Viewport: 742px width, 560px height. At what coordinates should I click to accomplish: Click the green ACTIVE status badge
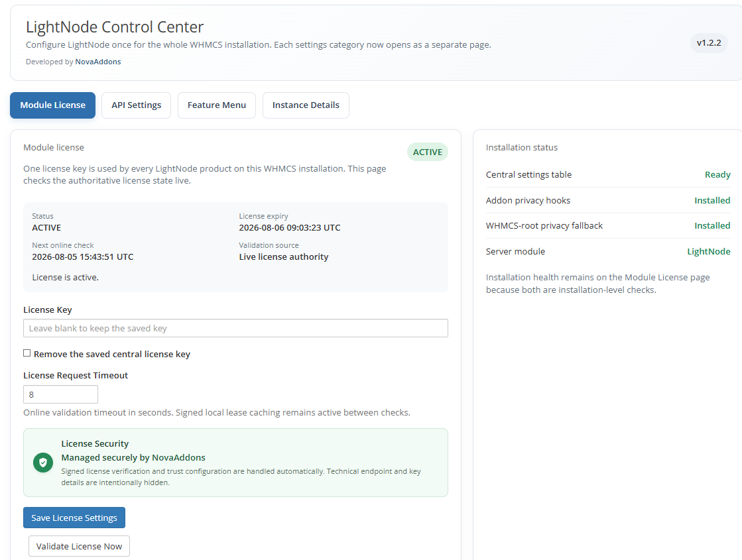427,152
